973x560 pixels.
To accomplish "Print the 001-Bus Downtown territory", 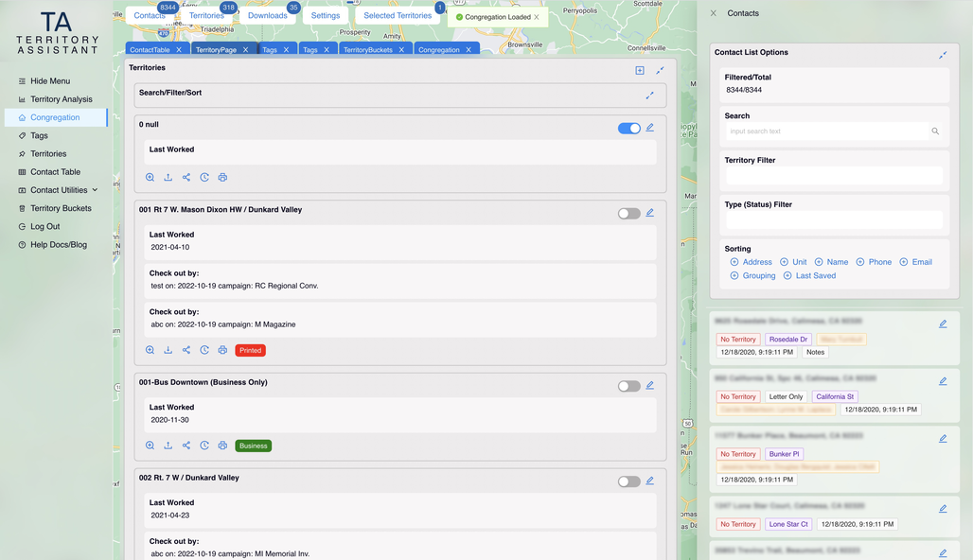I will point(222,446).
